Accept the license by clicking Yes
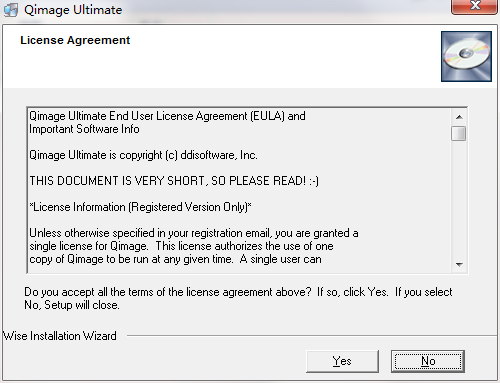 pos(342,361)
